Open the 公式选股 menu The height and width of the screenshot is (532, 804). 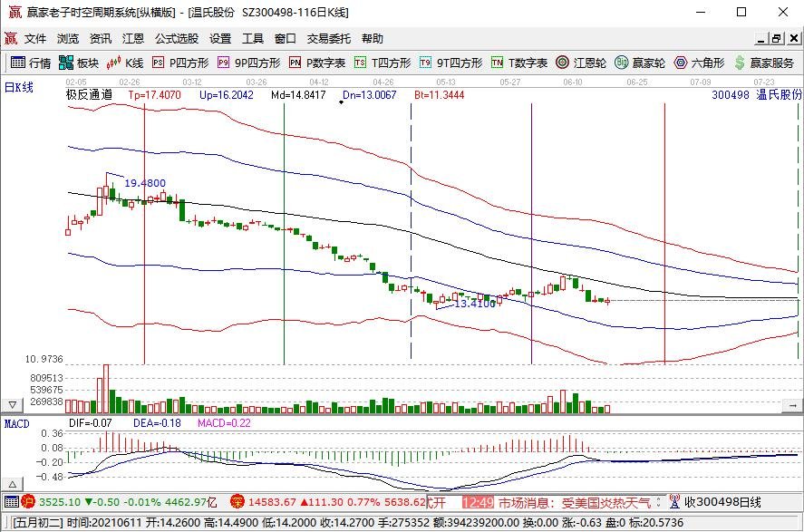coord(177,38)
